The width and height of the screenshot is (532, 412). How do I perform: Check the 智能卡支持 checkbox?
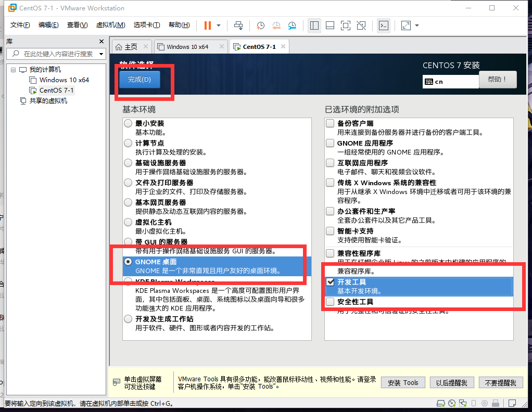tap(330, 231)
